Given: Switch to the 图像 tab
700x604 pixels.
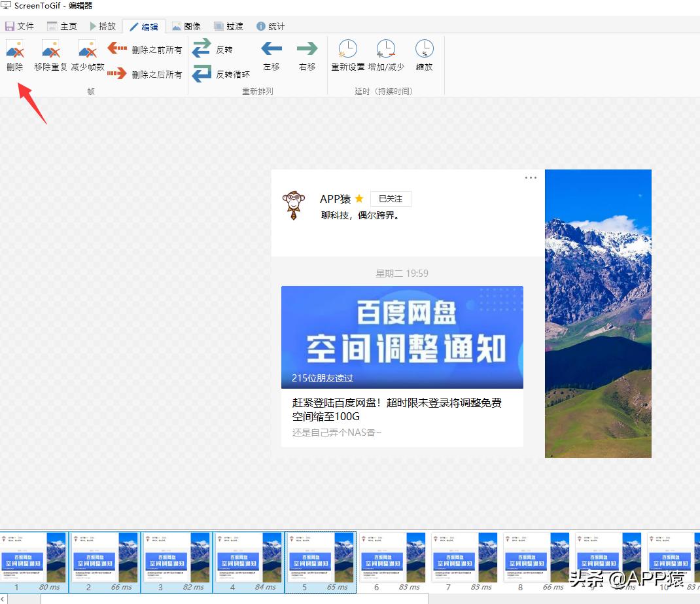Looking at the screenshot, I should (x=186, y=26).
